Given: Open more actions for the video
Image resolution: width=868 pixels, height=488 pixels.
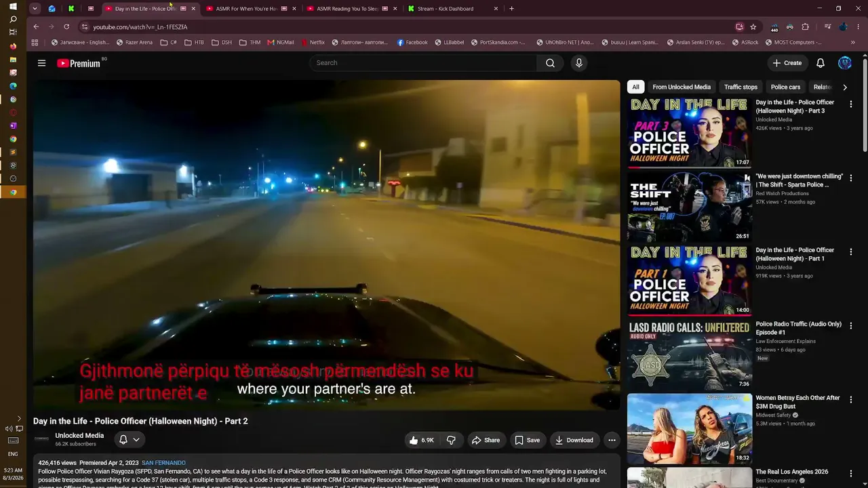Looking at the screenshot, I should (612, 441).
